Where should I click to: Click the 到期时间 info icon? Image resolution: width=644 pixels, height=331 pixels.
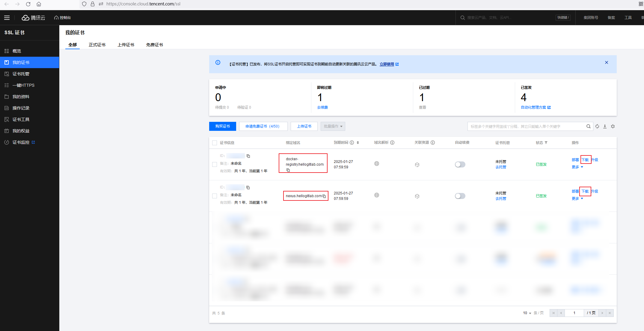click(352, 143)
